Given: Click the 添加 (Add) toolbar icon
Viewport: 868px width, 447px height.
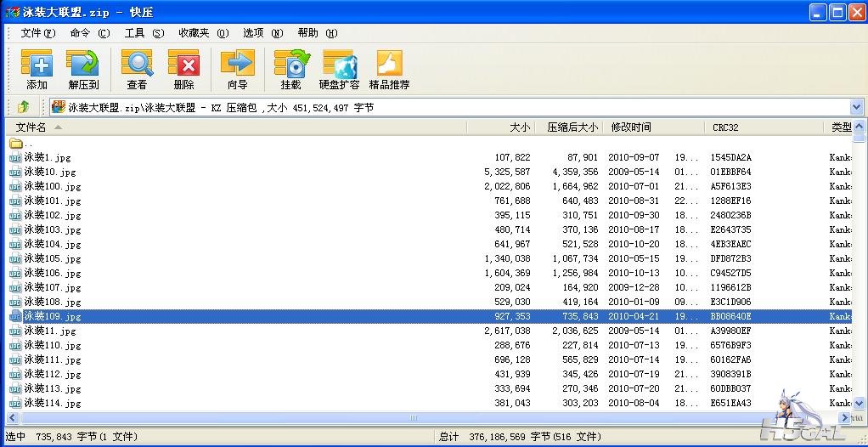Looking at the screenshot, I should [37, 65].
